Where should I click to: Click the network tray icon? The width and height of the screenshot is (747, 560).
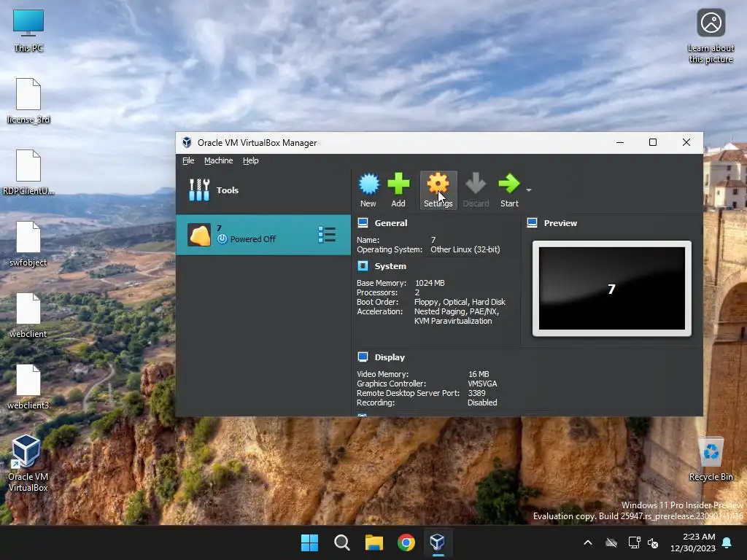pyautogui.click(x=634, y=542)
